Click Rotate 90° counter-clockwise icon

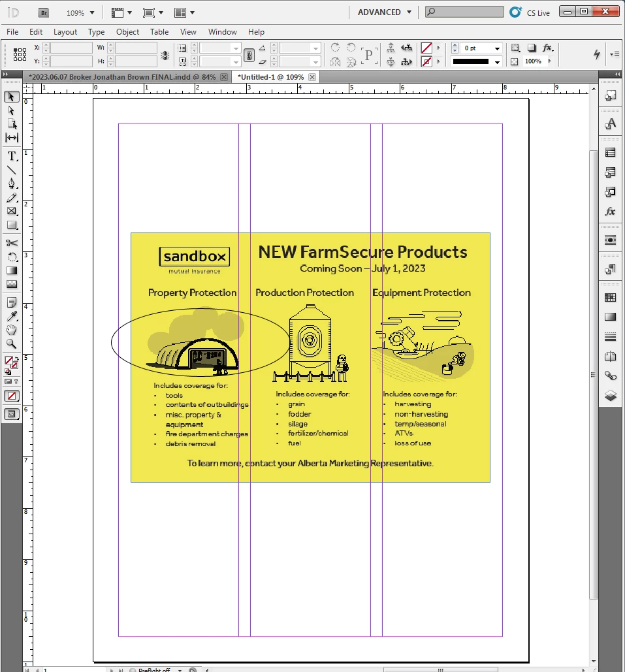pyautogui.click(x=351, y=47)
